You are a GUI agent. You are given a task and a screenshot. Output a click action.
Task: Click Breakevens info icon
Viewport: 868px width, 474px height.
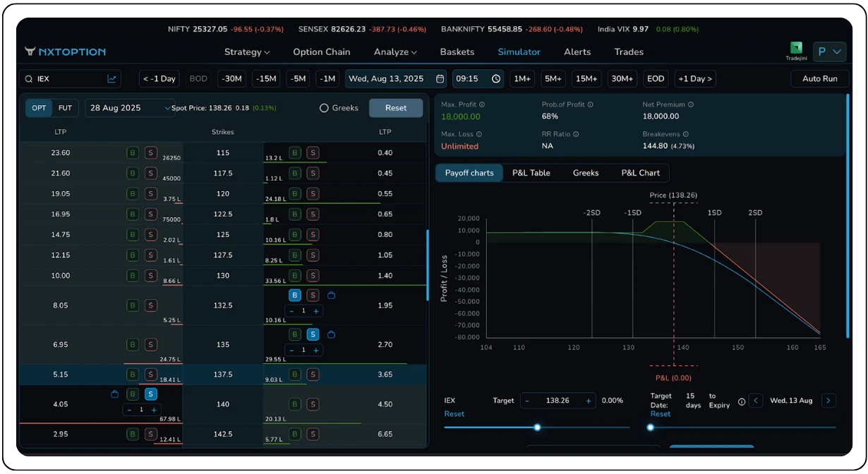[x=685, y=134]
